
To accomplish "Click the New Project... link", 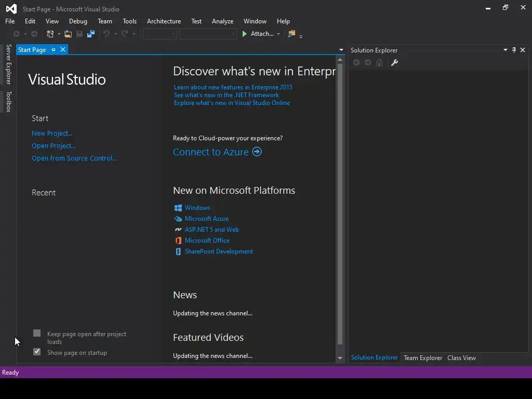I will (x=52, y=134).
